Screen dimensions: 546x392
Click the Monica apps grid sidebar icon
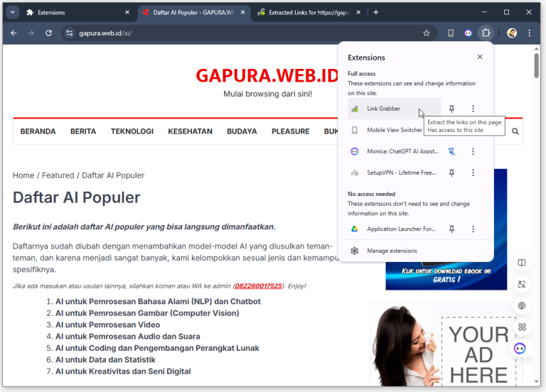pos(522,327)
